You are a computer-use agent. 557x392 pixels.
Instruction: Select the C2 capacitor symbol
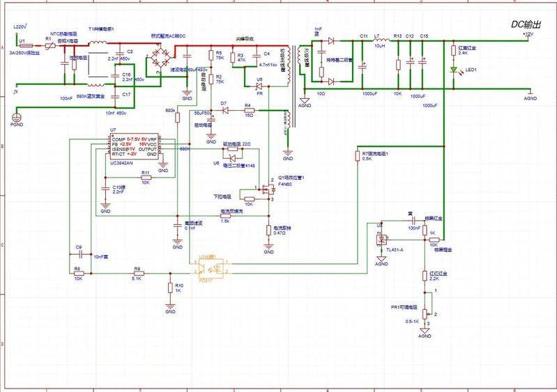click(x=120, y=54)
